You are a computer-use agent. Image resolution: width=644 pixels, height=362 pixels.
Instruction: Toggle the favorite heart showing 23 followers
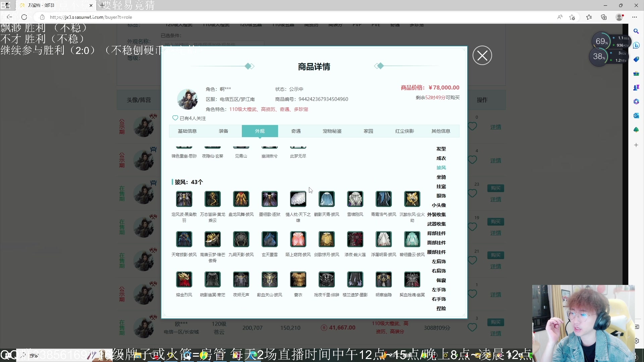coord(472,193)
